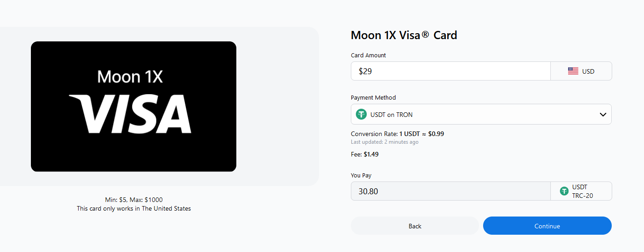Image resolution: width=644 pixels, height=252 pixels.
Task: Select the Moon 1X Visa card image
Action: pyautogui.click(x=134, y=106)
